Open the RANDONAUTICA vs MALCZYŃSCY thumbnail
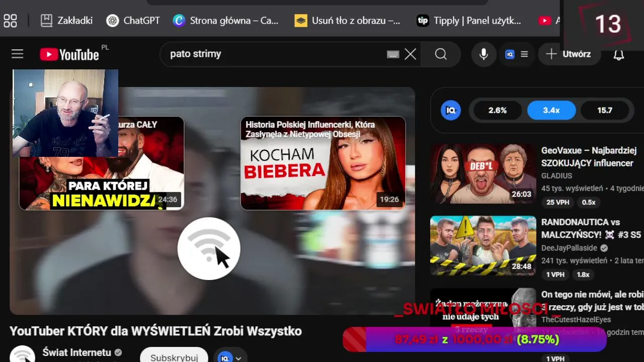This screenshot has height=362, width=644. [x=483, y=245]
